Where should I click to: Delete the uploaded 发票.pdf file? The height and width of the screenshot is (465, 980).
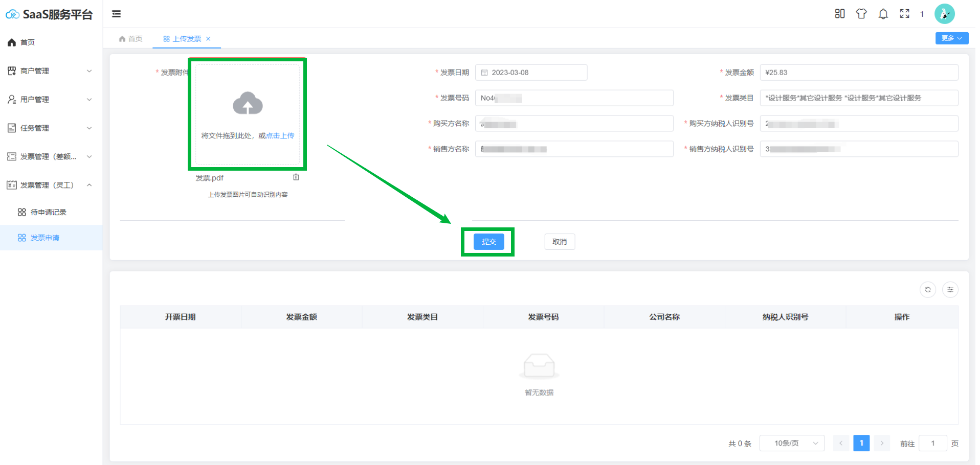click(x=296, y=177)
